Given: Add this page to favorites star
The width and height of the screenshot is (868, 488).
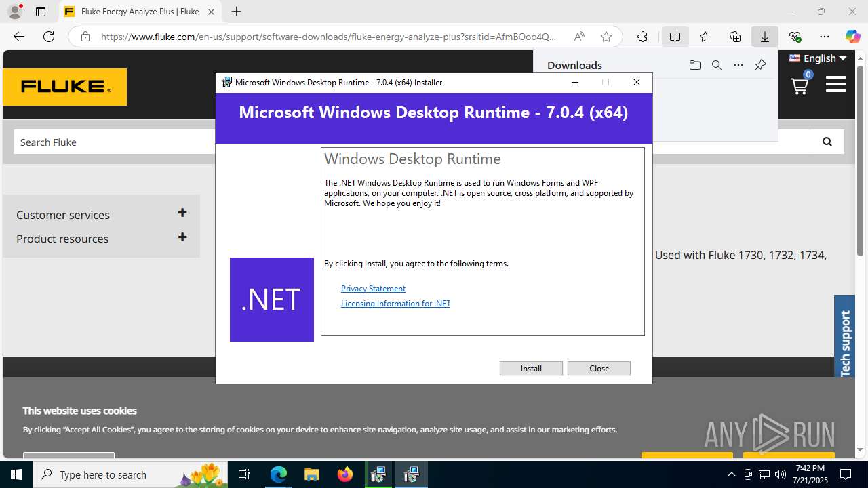Looking at the screenshot, I should [606, 37].
